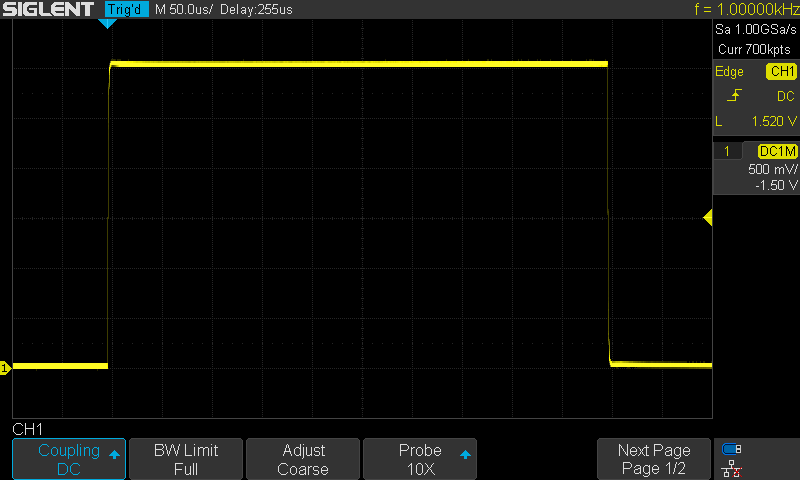The width and height of the screenshot is (800, 480).
Task: Click the Edge trigger type label
Action: pos(729,71)
